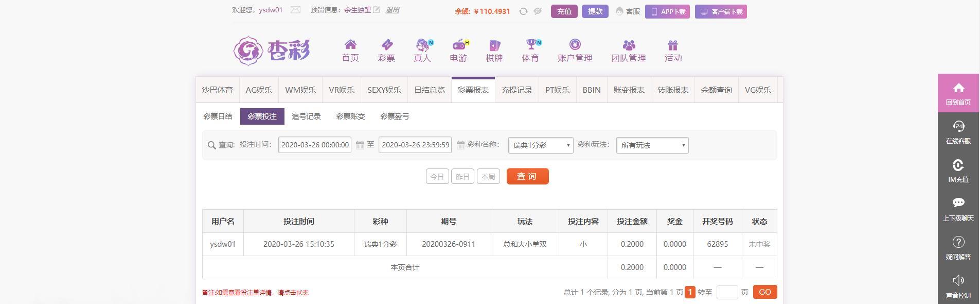Switch to VR娱乐 tab
This screenshot has height=304, width=980.
pos(342,90)
